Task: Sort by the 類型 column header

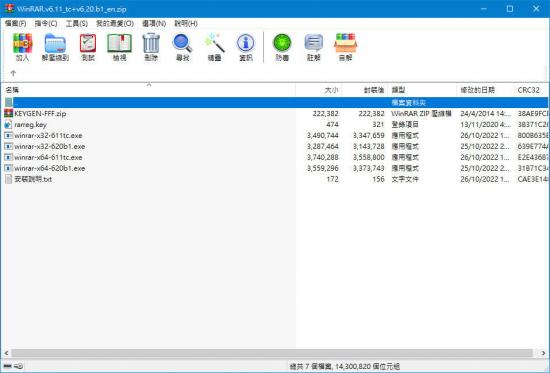Action: pyautogui.click(x=422, y=90)
